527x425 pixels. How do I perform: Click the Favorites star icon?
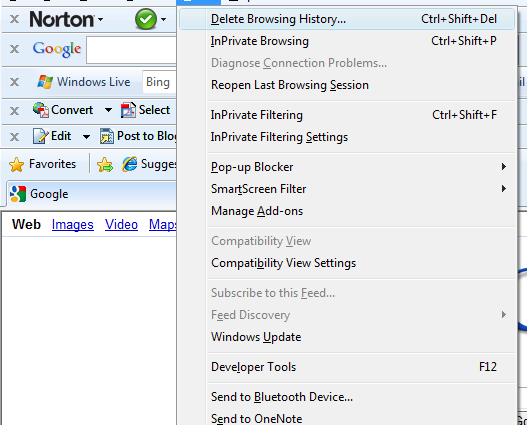click(x=16, y=165)
